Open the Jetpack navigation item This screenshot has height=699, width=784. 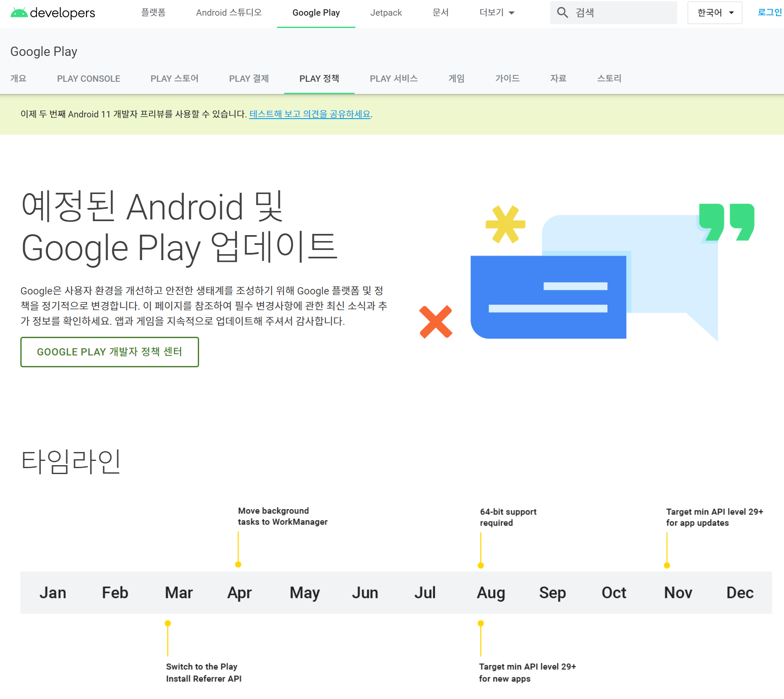(386, 13)
